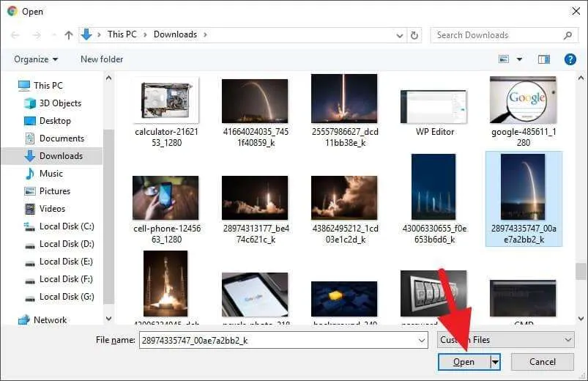Close the Open dialog window
Image resolution: width=588 pixels, height=381 pixels.
[x=576, y=11]
